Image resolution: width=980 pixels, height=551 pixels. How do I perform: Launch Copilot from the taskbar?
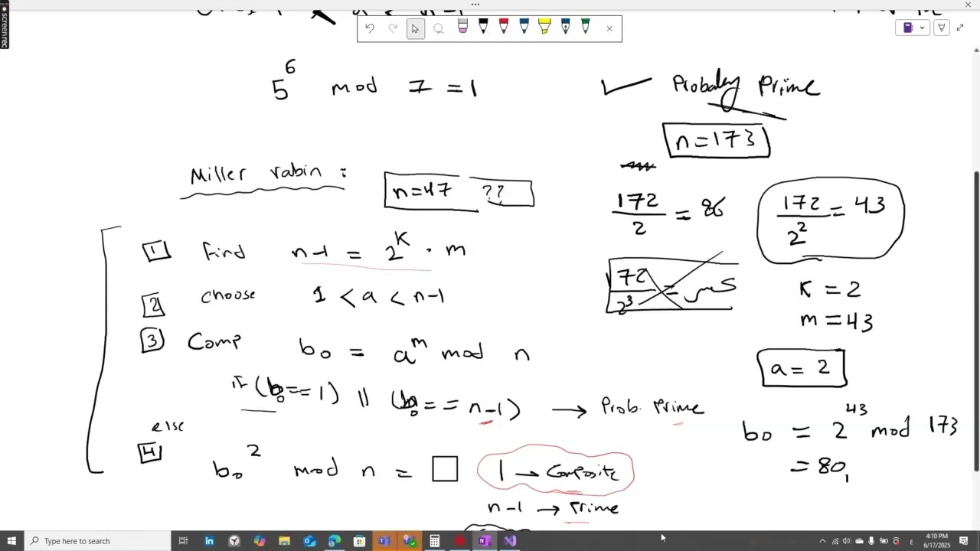point(260,541)
